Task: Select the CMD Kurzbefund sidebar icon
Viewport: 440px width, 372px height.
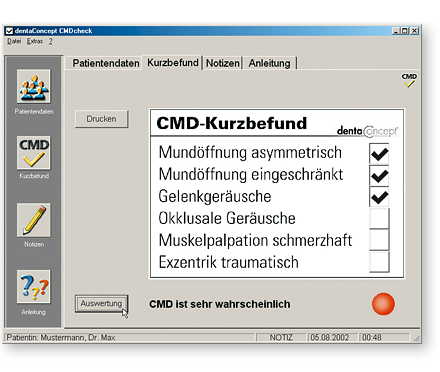Action: 34,153
